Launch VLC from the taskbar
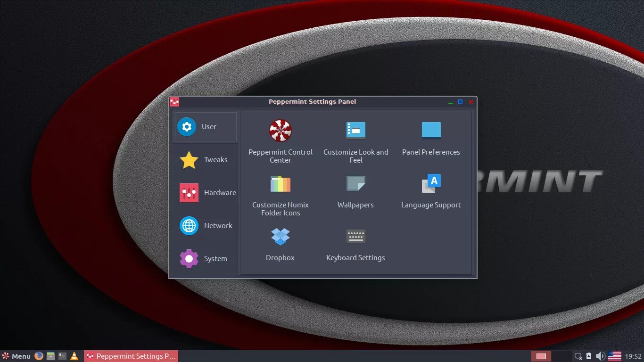 pyautogui.click(x=74, y=356)
